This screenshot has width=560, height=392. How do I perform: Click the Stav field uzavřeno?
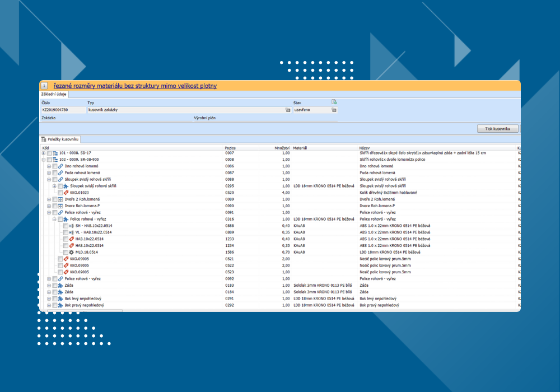[x=315, y=110]
